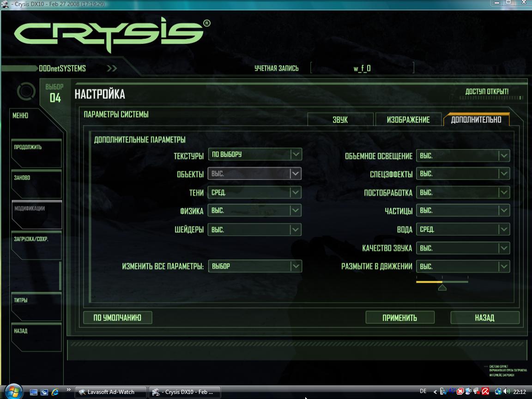Click the ДОПОЛНИТЕЛЬНЫЕ ПАРАМЕТРЫ heading
The width and height of the screenshot is (532, 399).
click(x=140, y=139)
